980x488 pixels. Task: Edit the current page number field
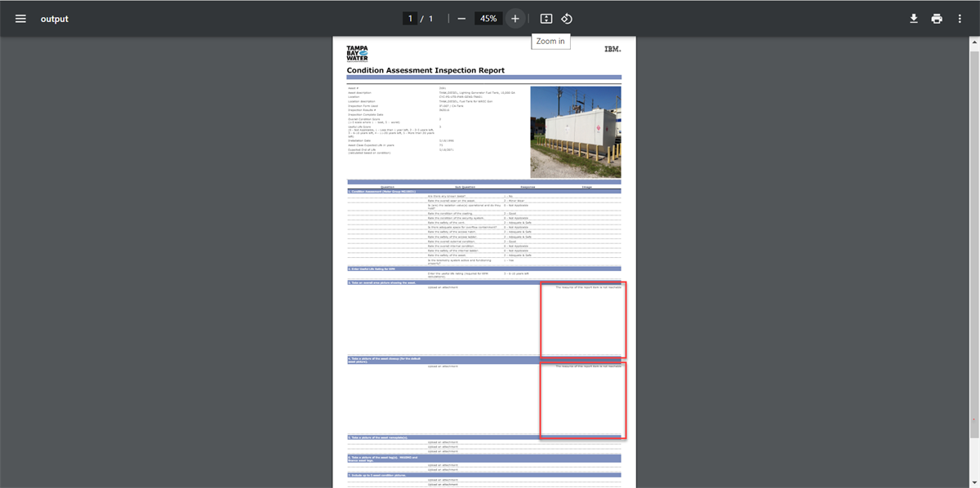[410, 19]
